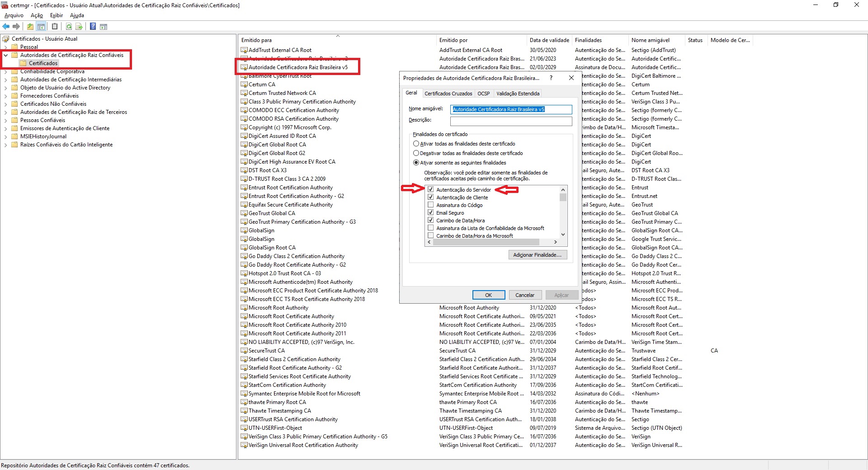Switch to Certificados Cruzados tab
Image resolution: width=868 pixels, height=470 pixels.
(x=448, y=94)
